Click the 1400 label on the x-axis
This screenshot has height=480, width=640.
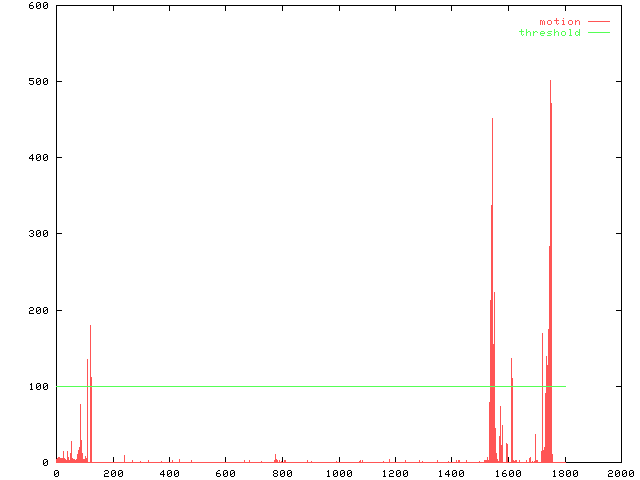(x=452, y=473)
